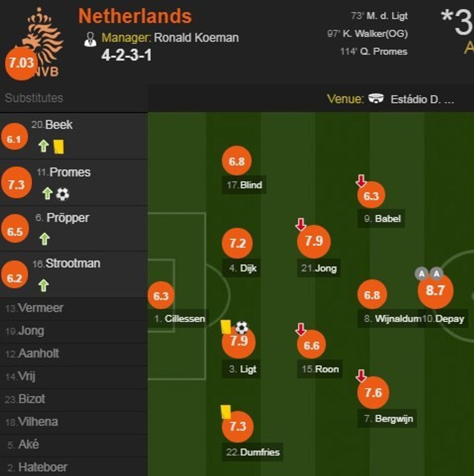Screen dimensions: 474x476
Task: Click the goal ball icon above Ligt
Action: point(242,328)
